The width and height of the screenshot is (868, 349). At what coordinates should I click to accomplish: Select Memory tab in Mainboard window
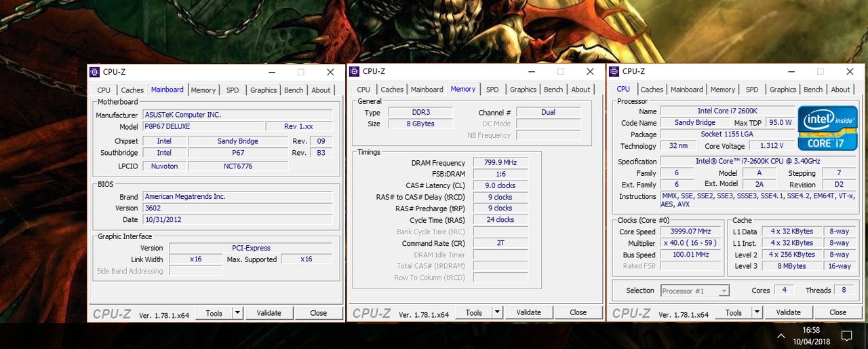click(x=203, y=90)
